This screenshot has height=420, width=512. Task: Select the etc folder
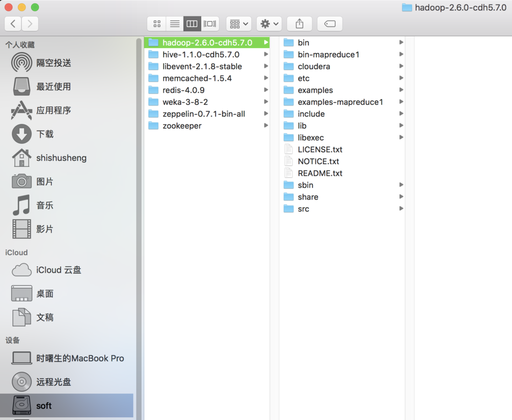pos(342,78)
